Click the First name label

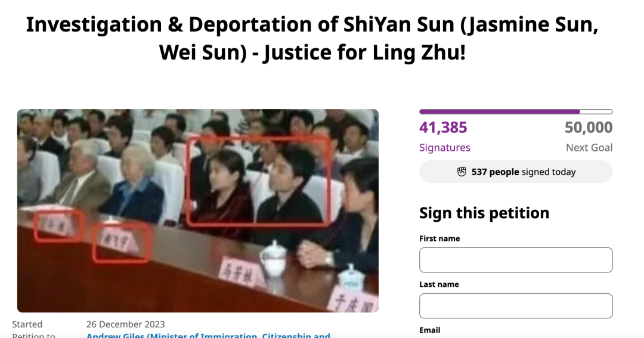click(439, 238)
